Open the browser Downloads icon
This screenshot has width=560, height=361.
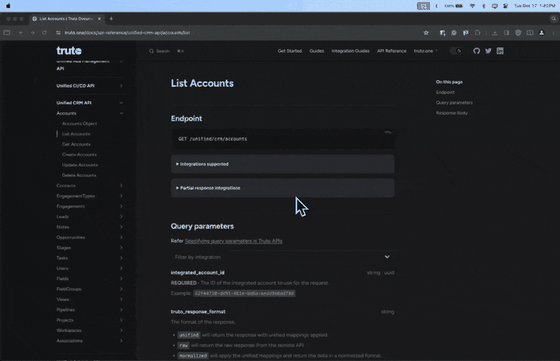tap(495, 33)
